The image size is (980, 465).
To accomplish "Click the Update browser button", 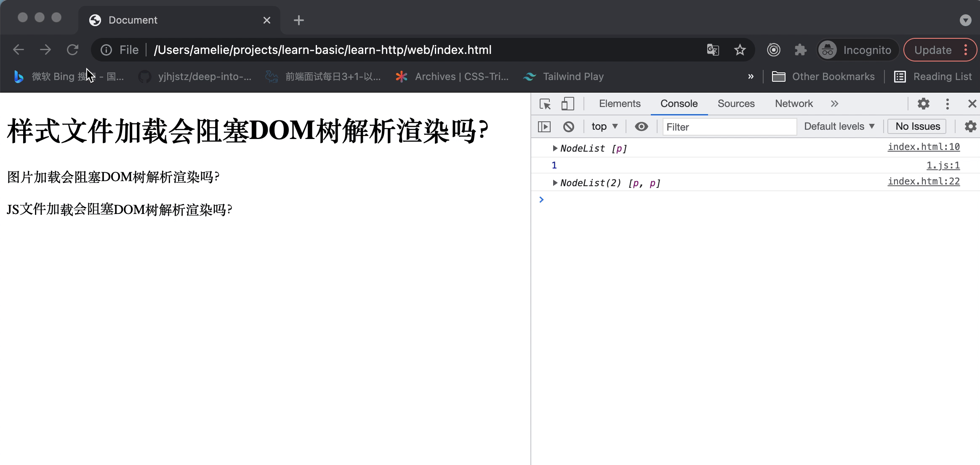I will point(933,50).
